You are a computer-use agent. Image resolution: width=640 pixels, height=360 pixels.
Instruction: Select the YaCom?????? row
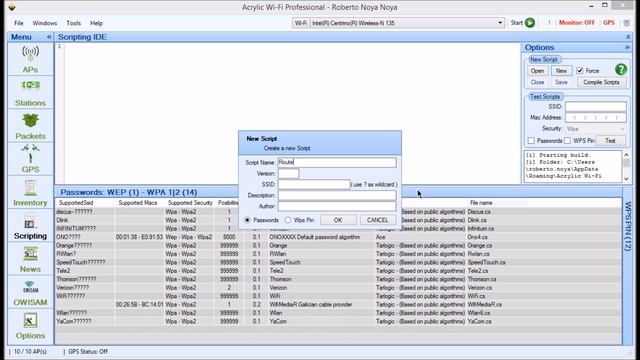pyautogui.click(x=338, y=321)
